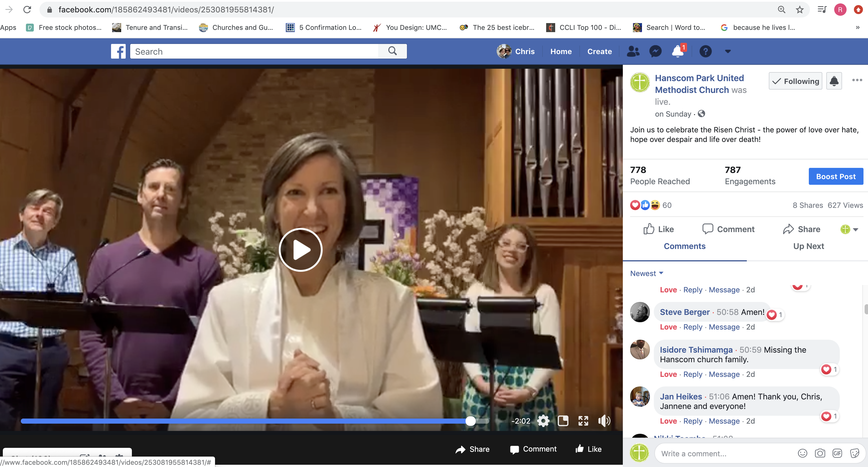Open the Create menu
Image resolution: width=868 pixels, height=467 pixels.
(x=599, y=52)
